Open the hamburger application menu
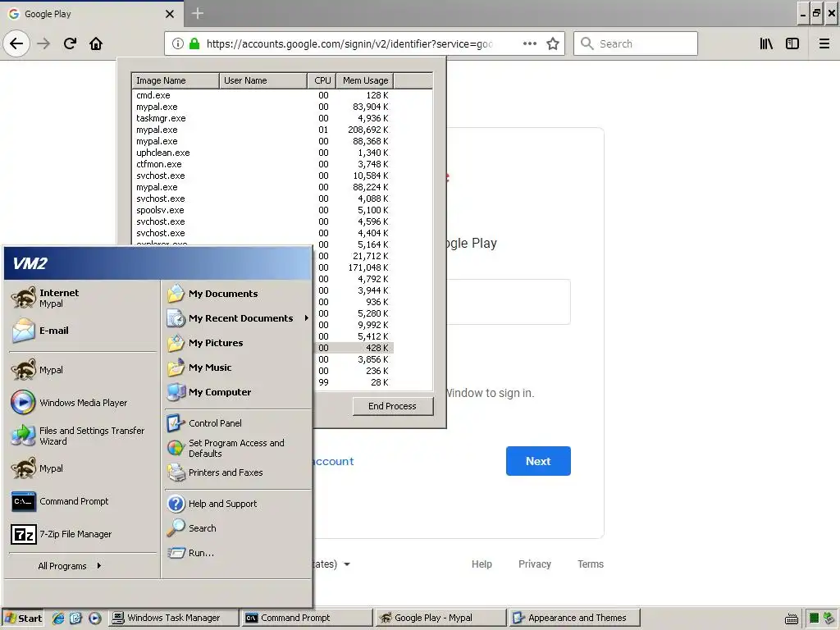Viewport: 840px width, 630px height. point(824,43)
